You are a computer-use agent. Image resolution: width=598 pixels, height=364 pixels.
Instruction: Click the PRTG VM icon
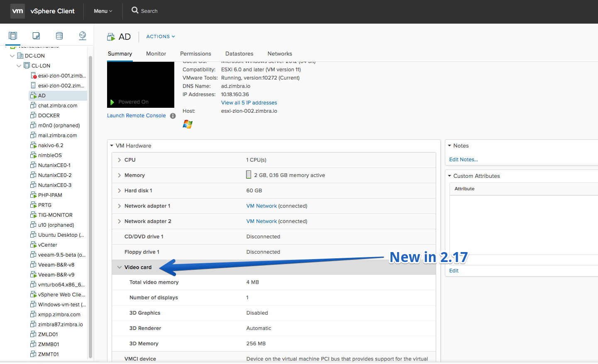tap(34, 205)
